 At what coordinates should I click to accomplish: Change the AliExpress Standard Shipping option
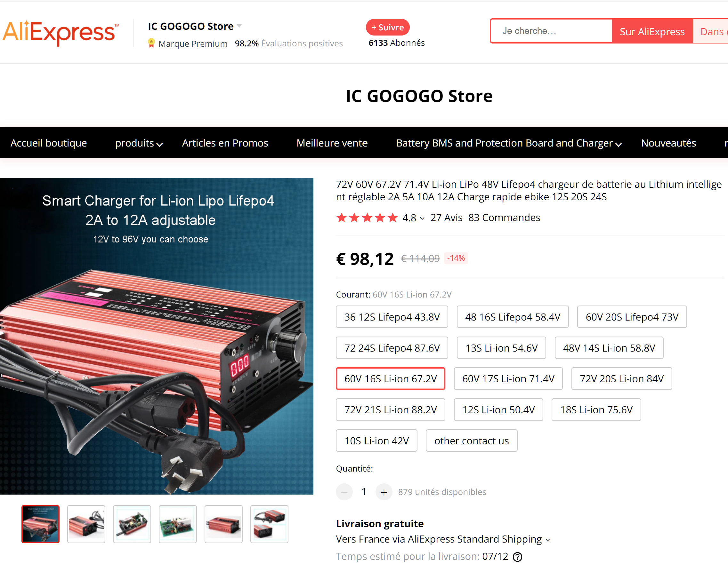point(443,539)
